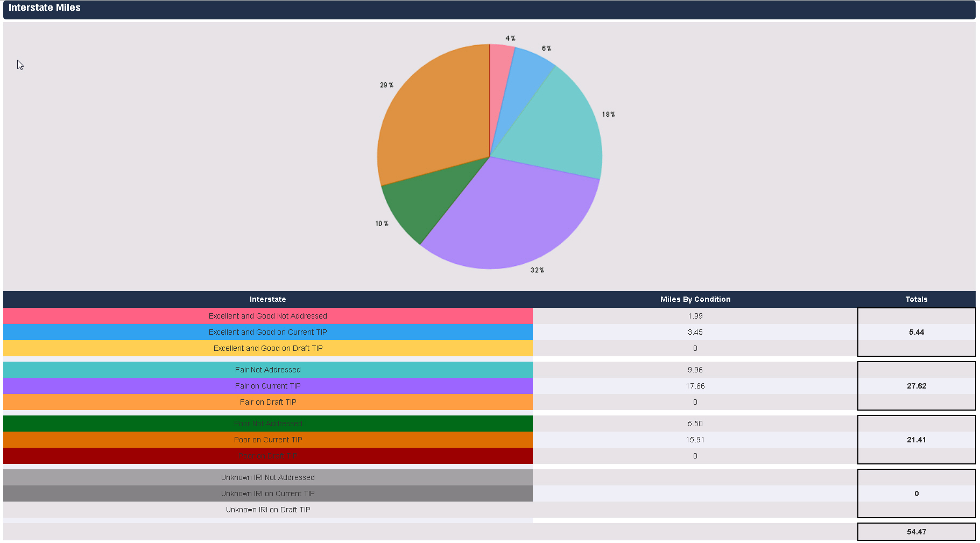
Task: Select the Interstate column header
Action: click(267, 299)
